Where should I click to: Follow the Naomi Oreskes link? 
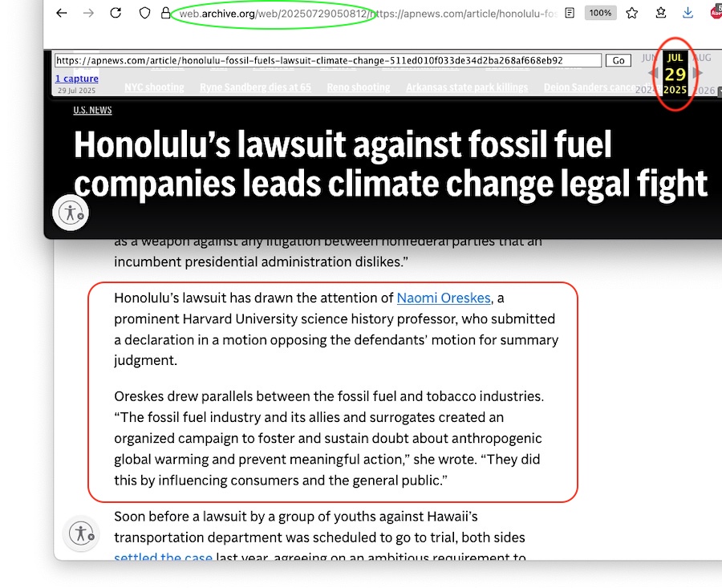pyautogui.click(x=444, y=298)
